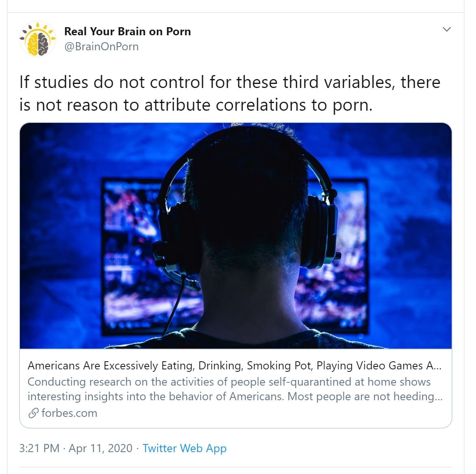This screenshot has width=476, height=474.
Task: Visit the @BrainOnPorn handle
Action: coord(101,47)
